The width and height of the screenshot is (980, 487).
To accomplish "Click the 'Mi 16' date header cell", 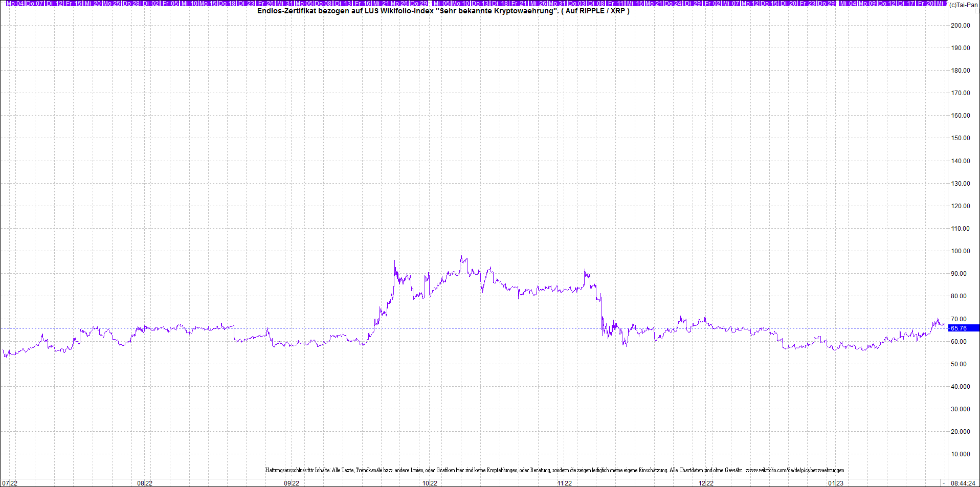I will point(635,3).
